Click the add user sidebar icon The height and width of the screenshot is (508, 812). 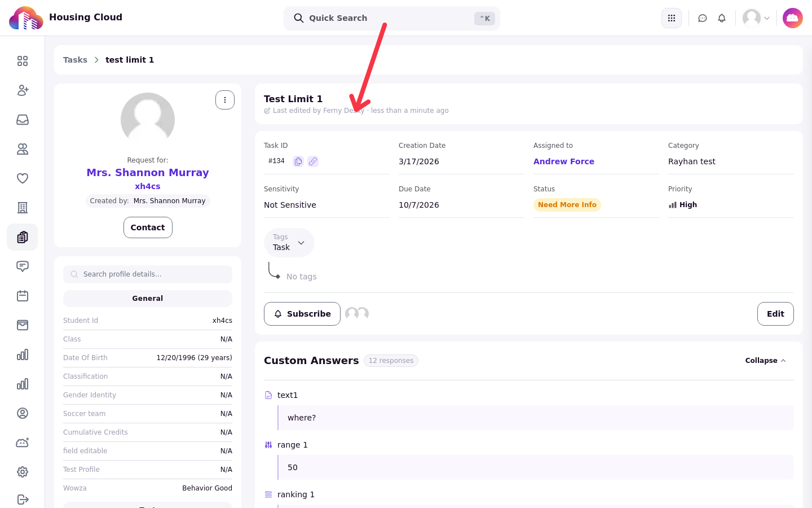(23, 90)
